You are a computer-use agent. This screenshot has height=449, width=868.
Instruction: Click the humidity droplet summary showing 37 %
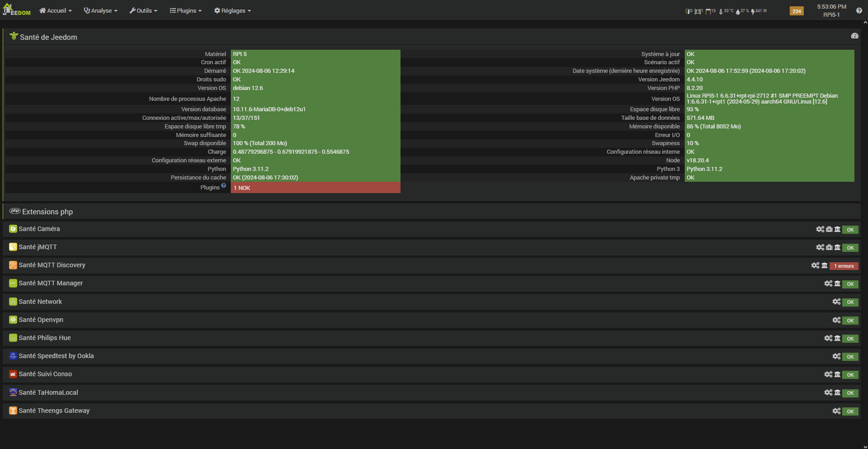coord(742,11)
